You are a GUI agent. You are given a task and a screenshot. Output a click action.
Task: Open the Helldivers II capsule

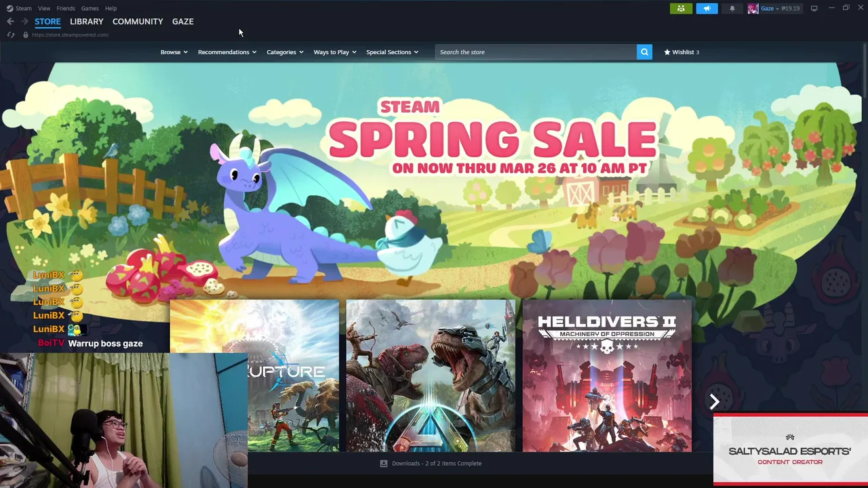coord(607,375)
